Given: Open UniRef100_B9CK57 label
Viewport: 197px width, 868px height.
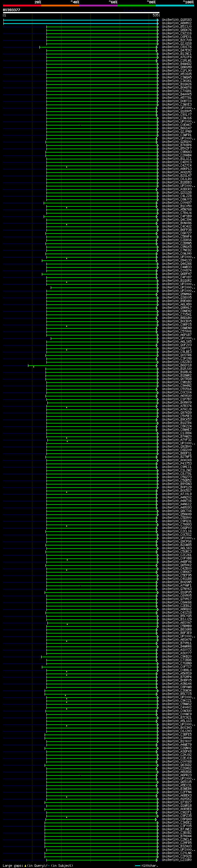Looking at the screenshot, I should click(176, 419).
